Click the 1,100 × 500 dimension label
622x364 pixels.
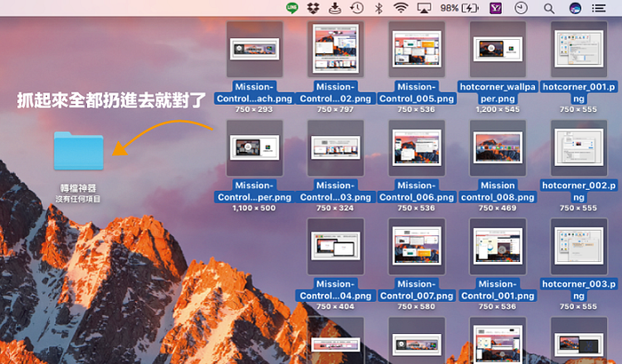pos(254,208)
